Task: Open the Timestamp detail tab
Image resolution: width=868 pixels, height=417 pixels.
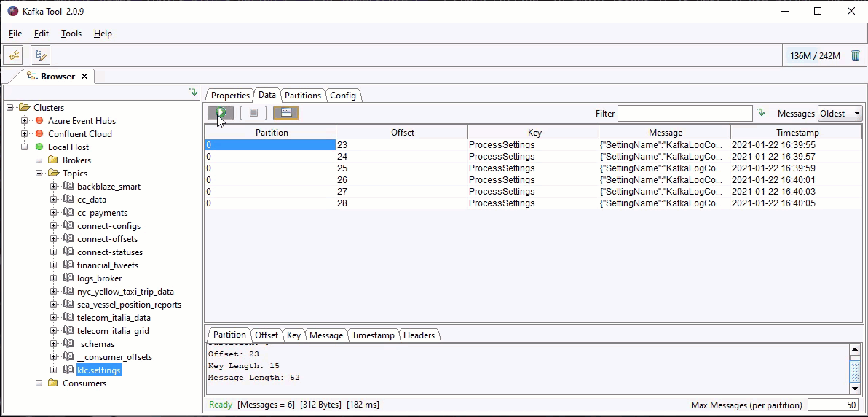Action: pos(373,335)
